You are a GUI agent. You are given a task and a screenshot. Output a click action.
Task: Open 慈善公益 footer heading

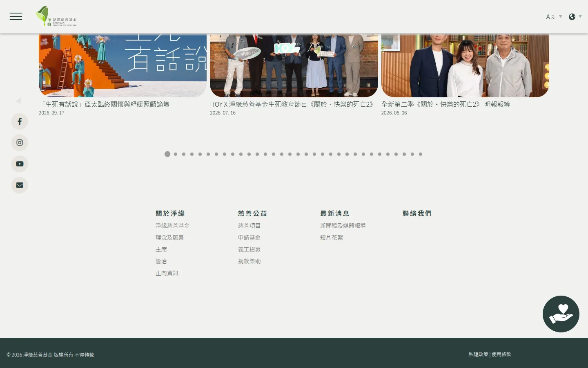click(252, 213)
